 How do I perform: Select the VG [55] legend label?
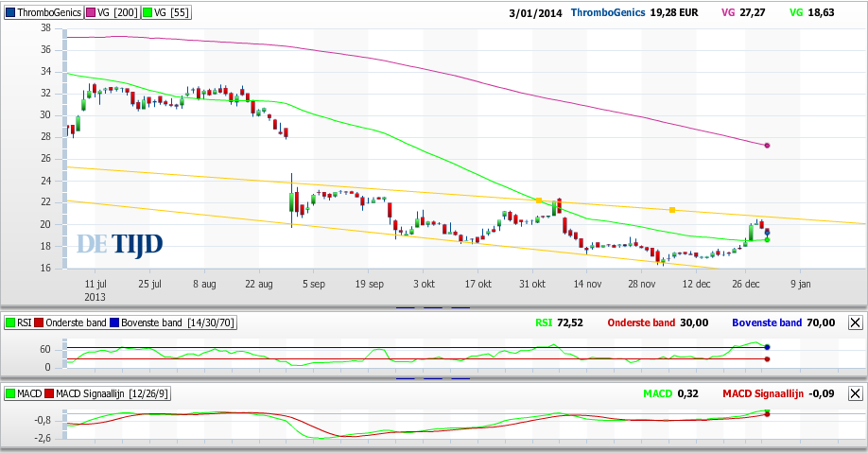tap(171, 12)
